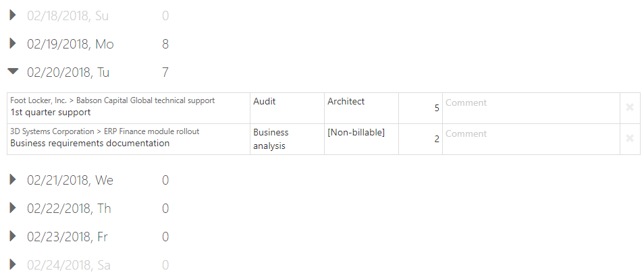Screen dimensions: 644x279
Task: Select the Audit task cell
Action: click(x=287, y=108)
